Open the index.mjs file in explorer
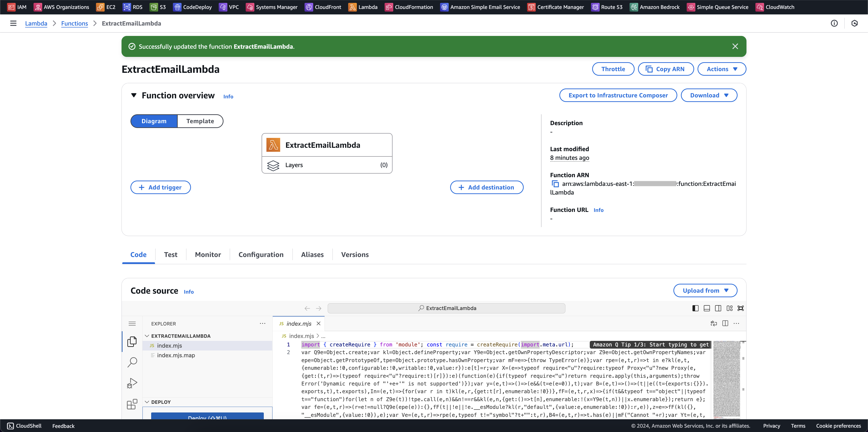 click(x=170, y=346)
